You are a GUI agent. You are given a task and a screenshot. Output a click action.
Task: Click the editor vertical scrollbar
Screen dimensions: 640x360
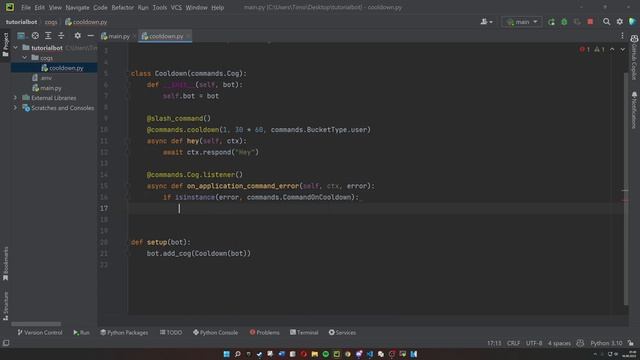[x=626, y=189]
